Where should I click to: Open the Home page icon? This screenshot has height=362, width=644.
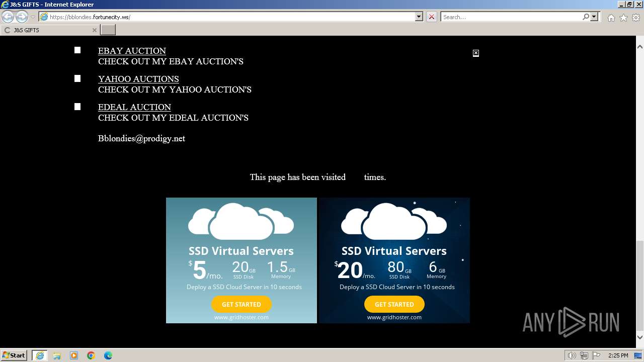[x=611, y=18]
